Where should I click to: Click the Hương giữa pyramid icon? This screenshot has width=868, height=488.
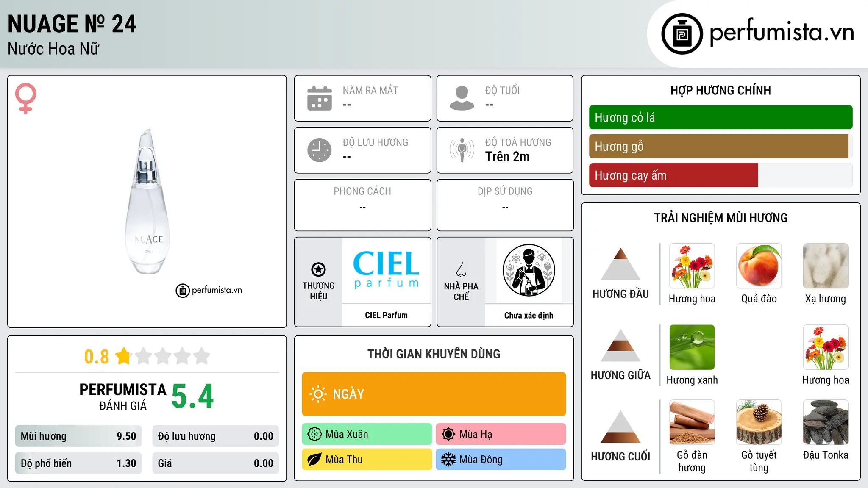click(620, 345)
